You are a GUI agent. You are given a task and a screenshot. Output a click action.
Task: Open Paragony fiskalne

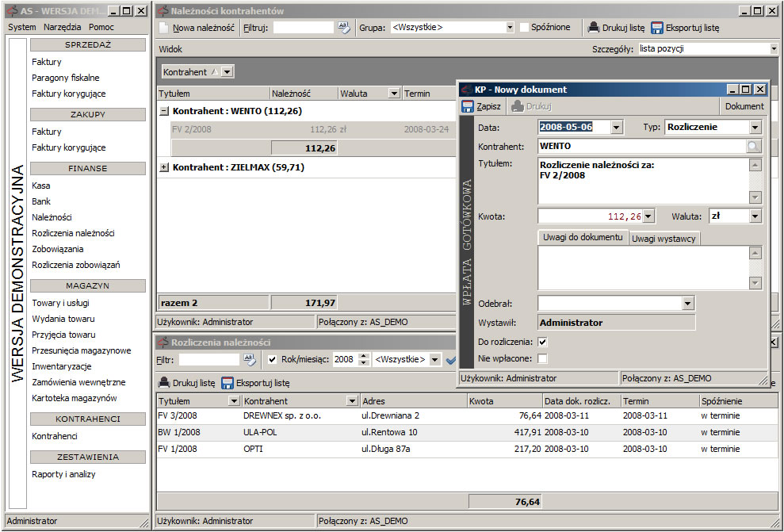coord(66,78)
